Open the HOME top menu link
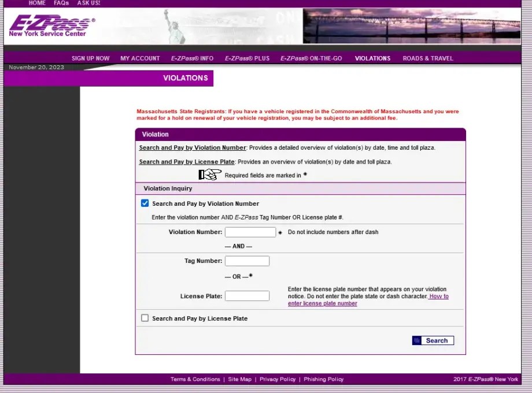532x393 pixels. coord(37,3)
